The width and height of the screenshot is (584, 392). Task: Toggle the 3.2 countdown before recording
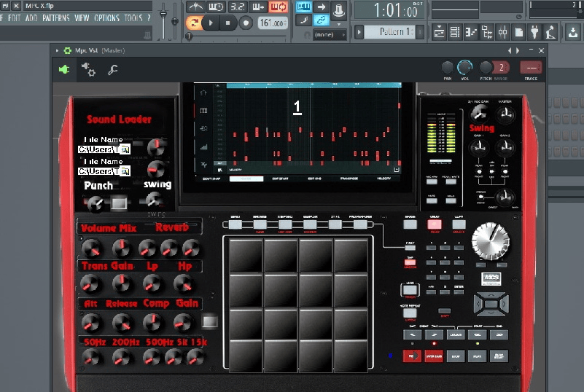tap(237, 7)
